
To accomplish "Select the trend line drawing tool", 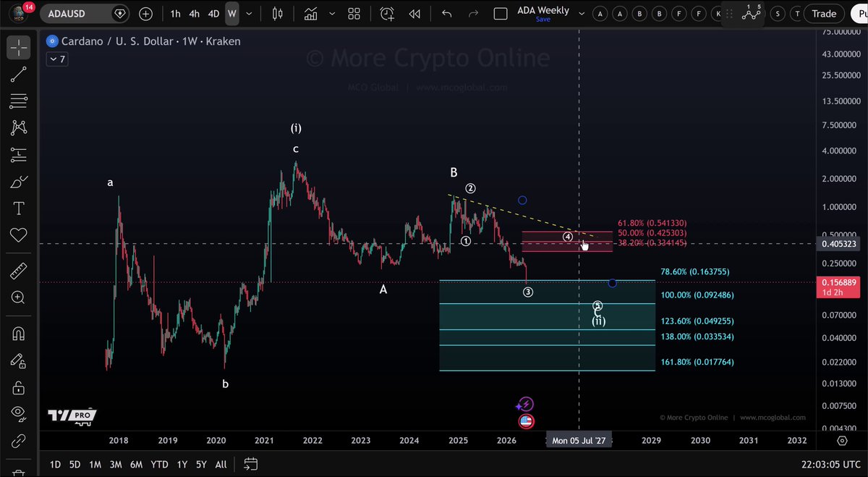I will click(x=18, y=73).
